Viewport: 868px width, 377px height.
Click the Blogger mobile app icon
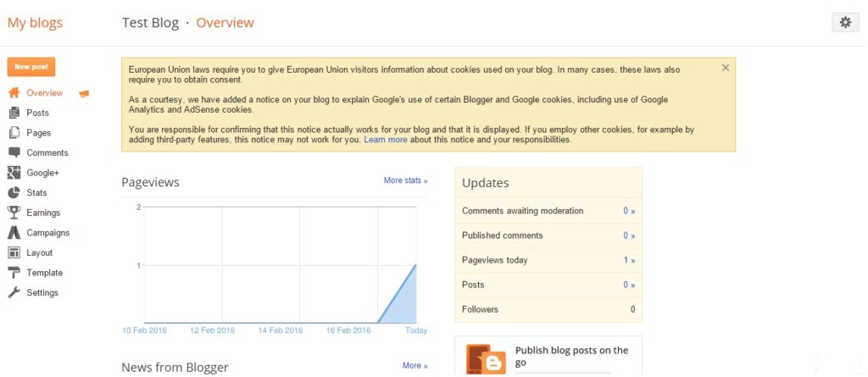point(486,359)
